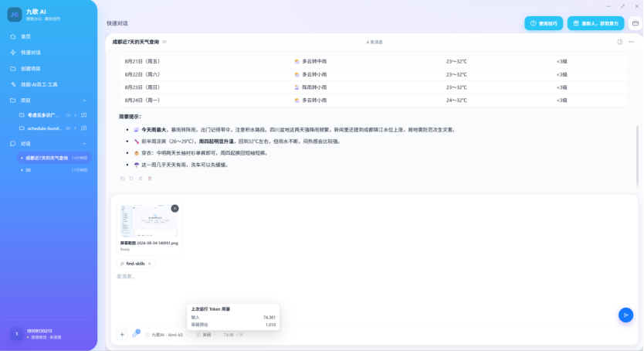Select conversation 成都近7天的天气查询 in sidebar
This screenshot has height=351, width=644.
[x=54, y=158]
